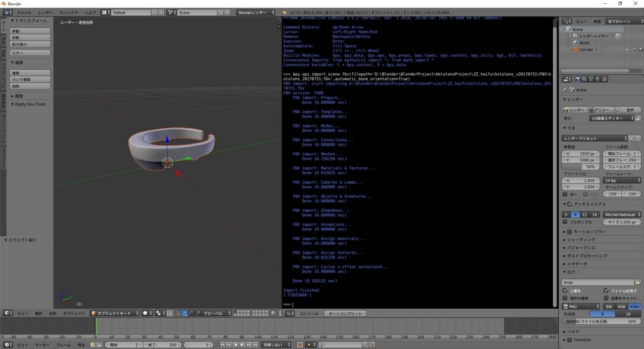Viewport: 644px width, 349px height.
Task: Expand the Post Processing (ポストプロセッシング) panel
Action: [x=586, y=256]
